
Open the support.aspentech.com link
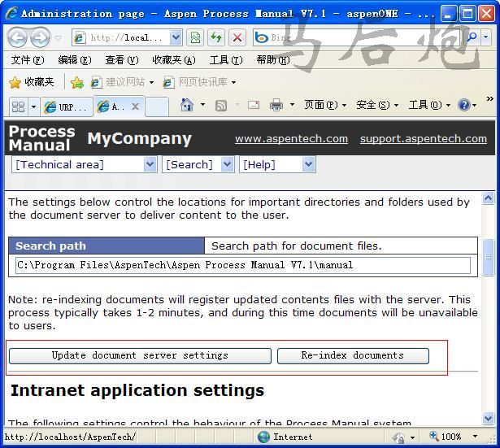click(423, 139)
